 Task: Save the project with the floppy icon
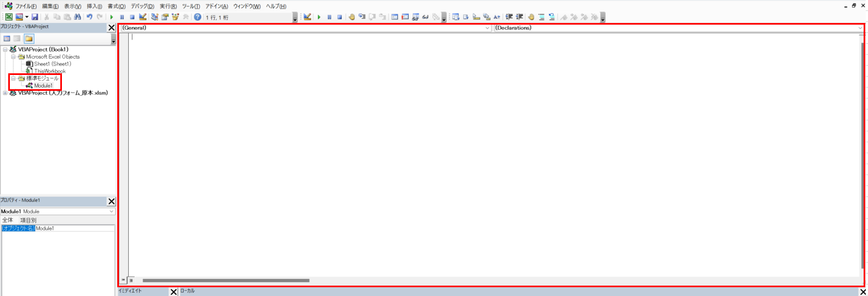(35, 17)
